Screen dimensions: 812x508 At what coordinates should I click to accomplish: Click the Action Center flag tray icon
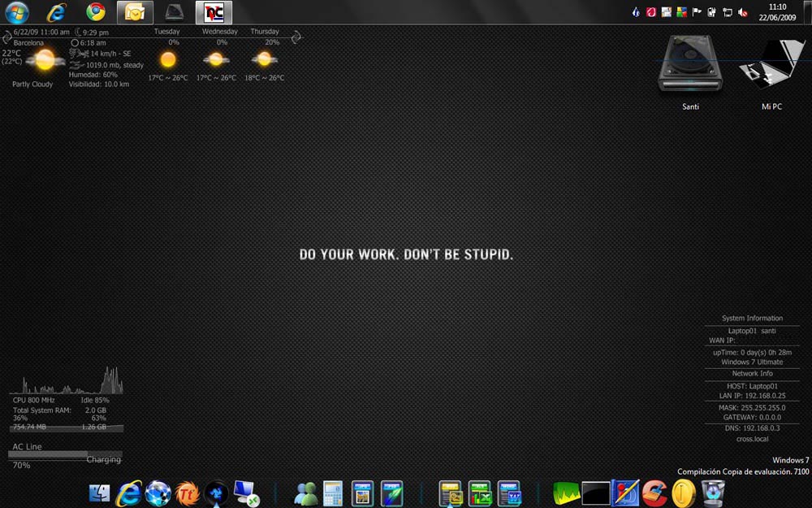696,12
